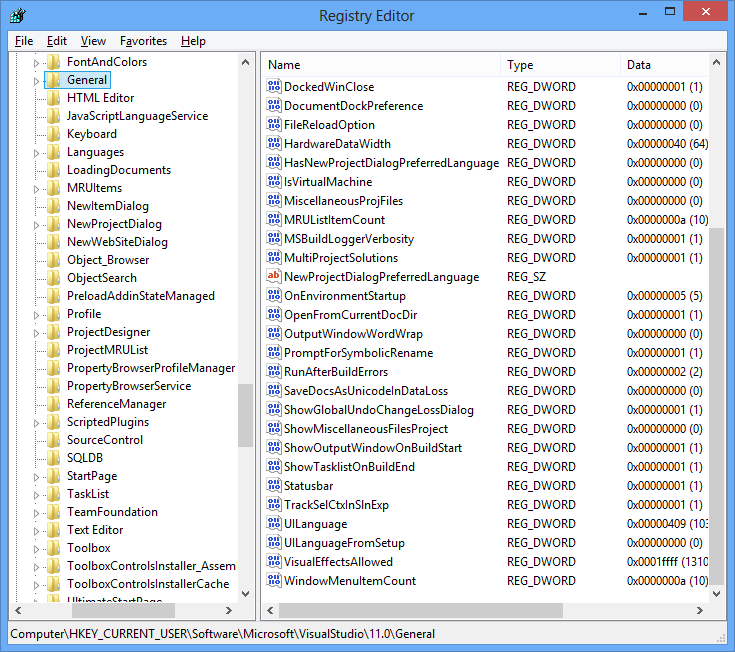The height and width of the screenshot is (652, 735).
Task: Select the ObjectSearch key
Action: pos(102,278)
